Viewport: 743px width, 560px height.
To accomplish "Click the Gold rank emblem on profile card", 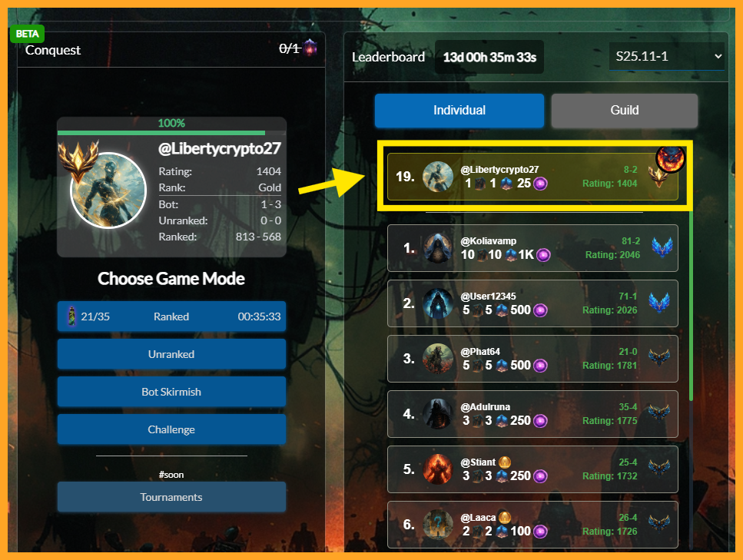I will [78, 161].
